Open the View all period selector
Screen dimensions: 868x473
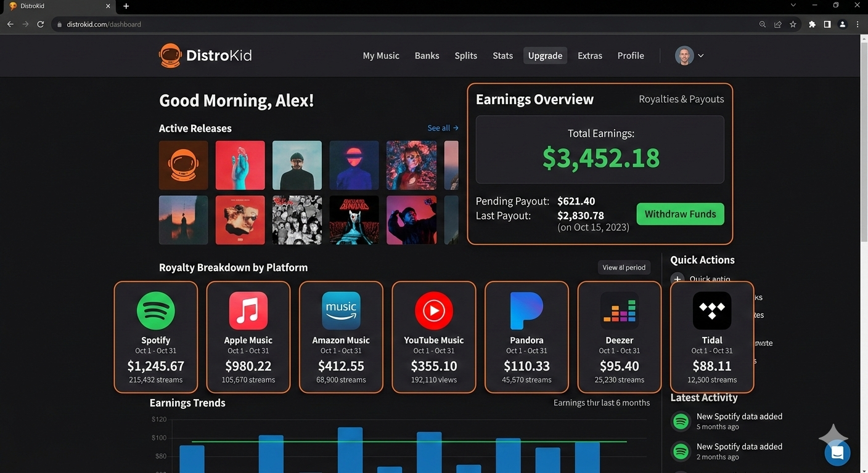click(624, 267)
